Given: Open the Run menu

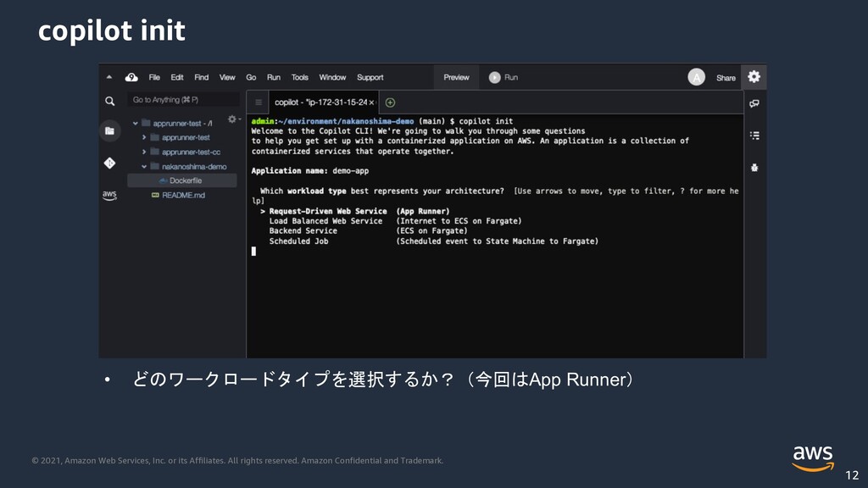Looking at the screenshot, I should tap(274, 77).
